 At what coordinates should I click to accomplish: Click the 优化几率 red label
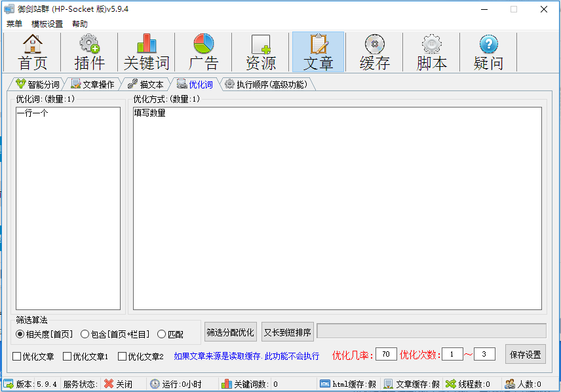pyautogui.click(x=353, y=355)
